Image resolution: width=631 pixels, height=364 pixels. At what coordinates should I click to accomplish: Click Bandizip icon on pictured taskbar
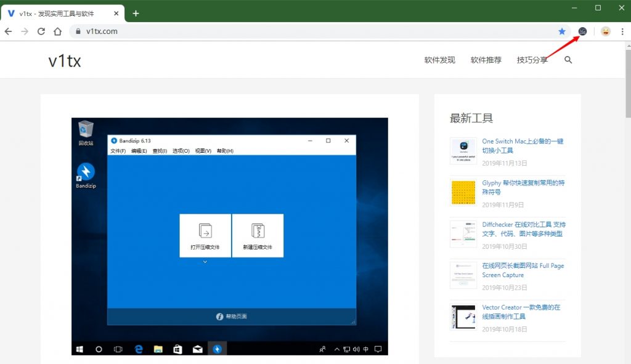[x=218, y=349]
